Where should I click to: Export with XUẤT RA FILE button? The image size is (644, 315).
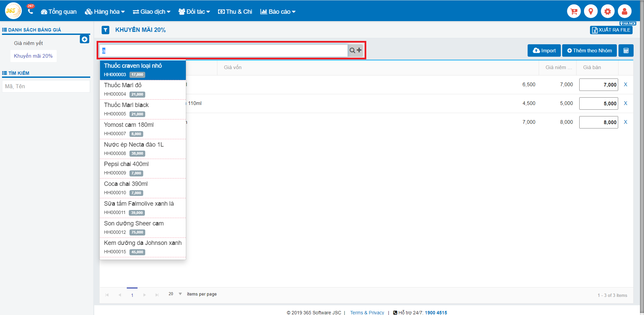pyautogui.click(x=611, y=30)
